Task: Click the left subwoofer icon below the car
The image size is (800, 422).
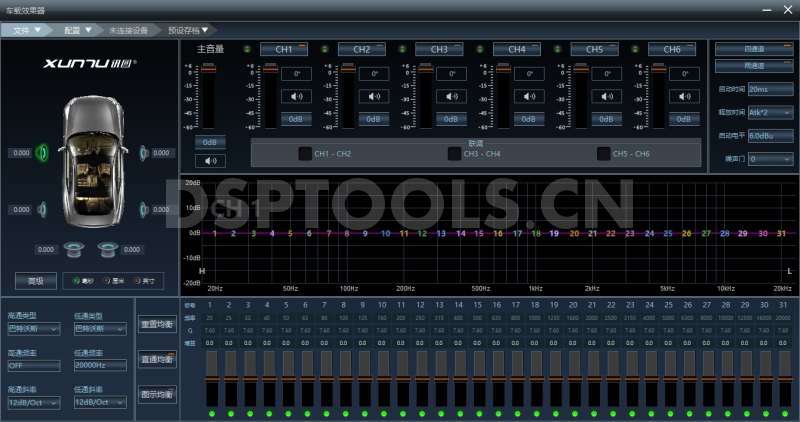Action: click(x=73, y=249)
